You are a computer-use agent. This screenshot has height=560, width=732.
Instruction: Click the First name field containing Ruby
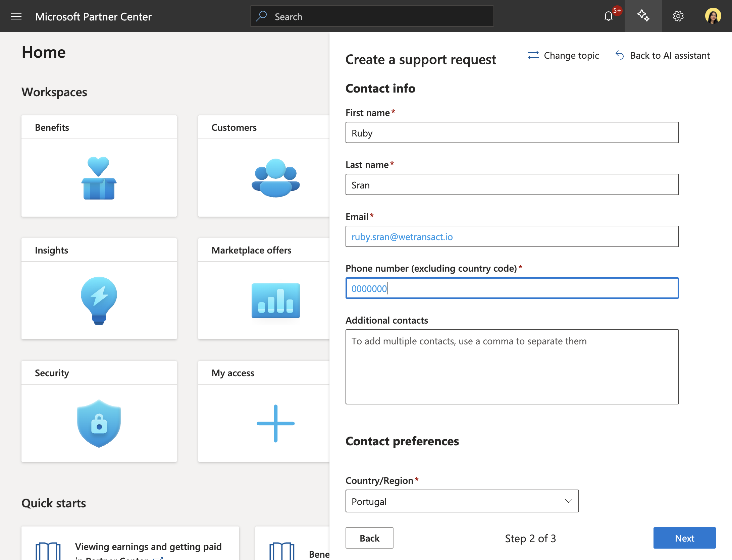click(x=512, y=132)
